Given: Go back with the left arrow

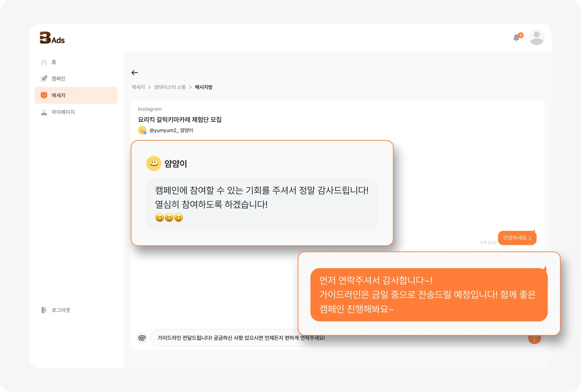Looking at the screenshot, I should click(x=135, y=73).
